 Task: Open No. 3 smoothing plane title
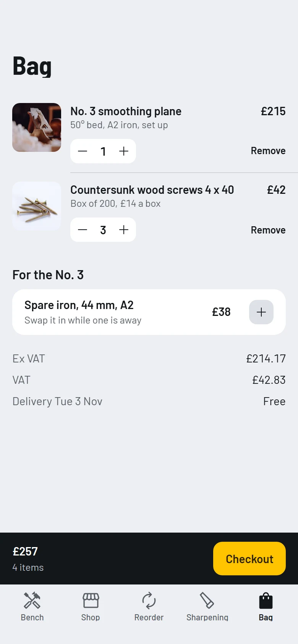click(x=126, y=111)
